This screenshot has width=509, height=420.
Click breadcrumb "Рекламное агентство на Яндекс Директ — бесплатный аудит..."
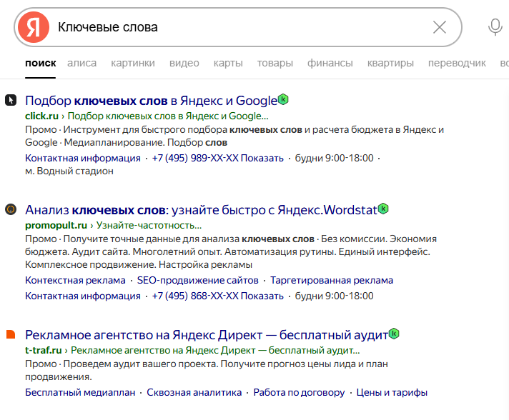tap(215, 350)
